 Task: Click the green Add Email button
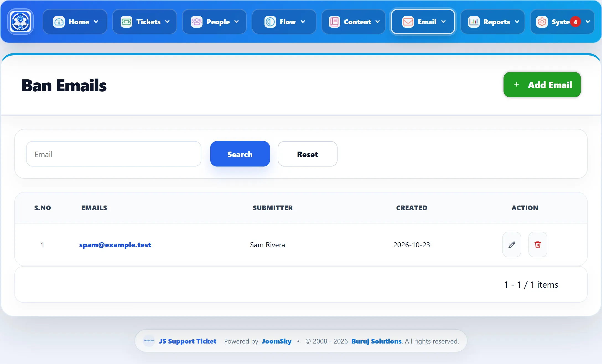click(542, 85)
